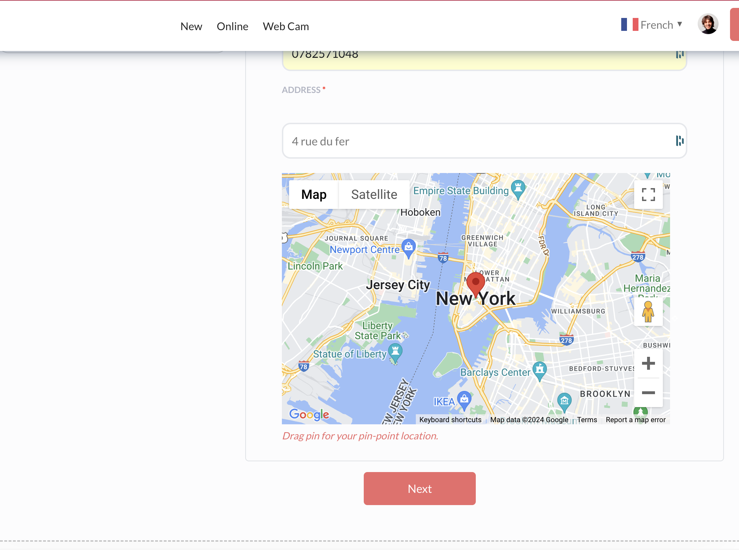This screenshot has width=739, height=560.
Task: Zoom out using the map minus button
Action: [x=648, y=393]
